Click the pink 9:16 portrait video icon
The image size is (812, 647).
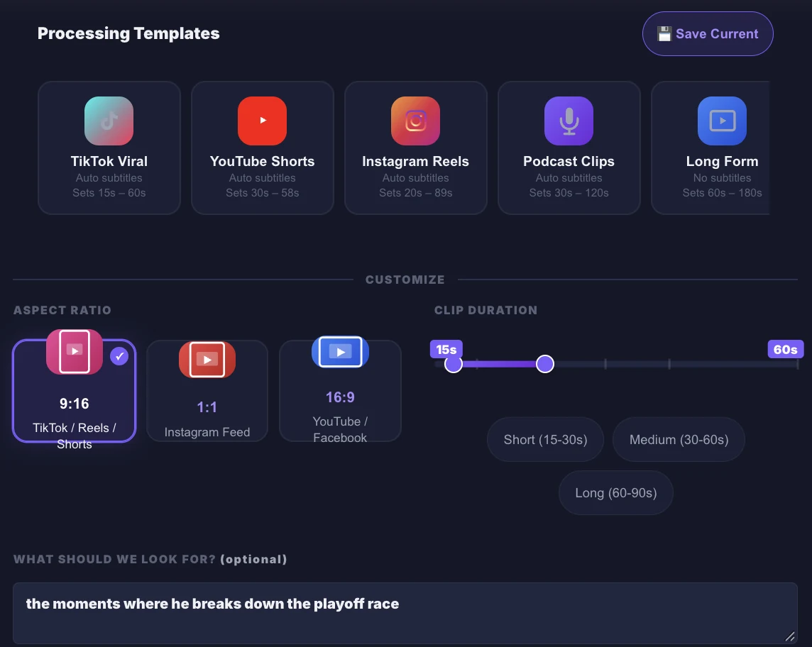click(75, 351)
